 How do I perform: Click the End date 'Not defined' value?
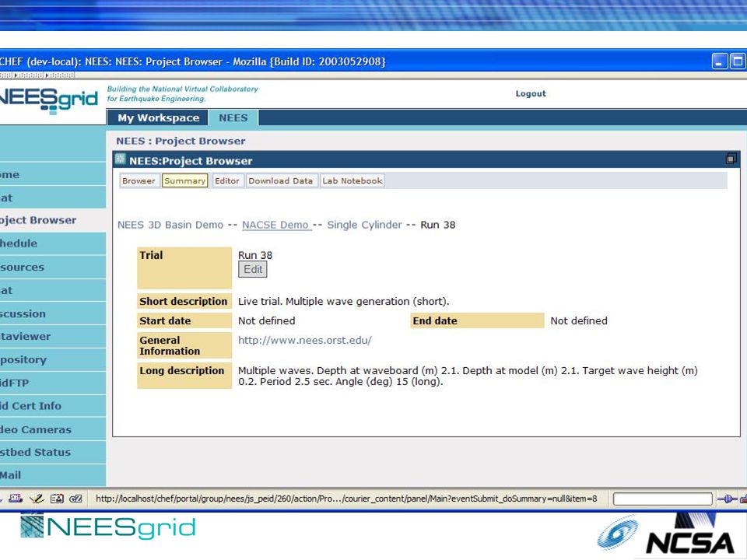click(579, 321)
